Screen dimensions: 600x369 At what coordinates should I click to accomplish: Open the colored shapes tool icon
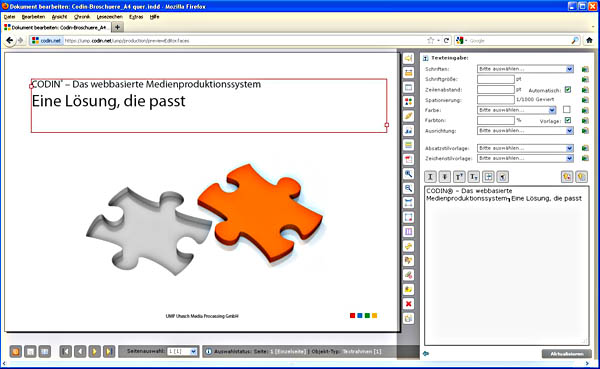click(409, 102)
